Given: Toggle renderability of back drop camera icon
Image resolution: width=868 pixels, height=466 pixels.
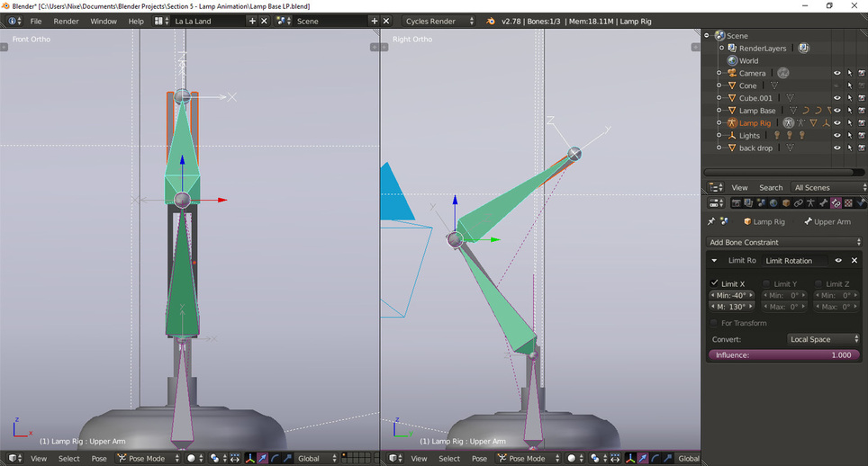Looking at the screenshot, I should 862,148.
